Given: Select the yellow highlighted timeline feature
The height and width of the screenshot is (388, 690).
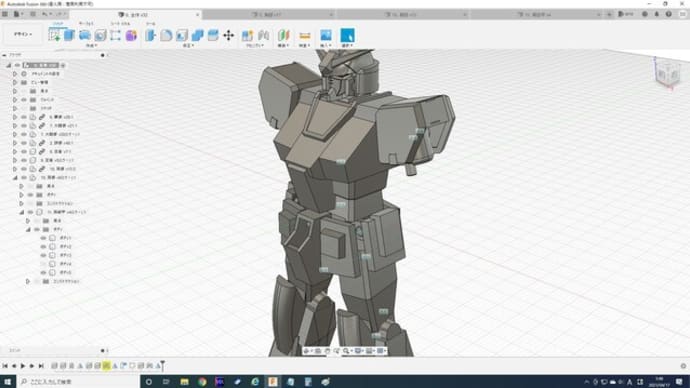Looking at the screenshot, I should 106,366.
